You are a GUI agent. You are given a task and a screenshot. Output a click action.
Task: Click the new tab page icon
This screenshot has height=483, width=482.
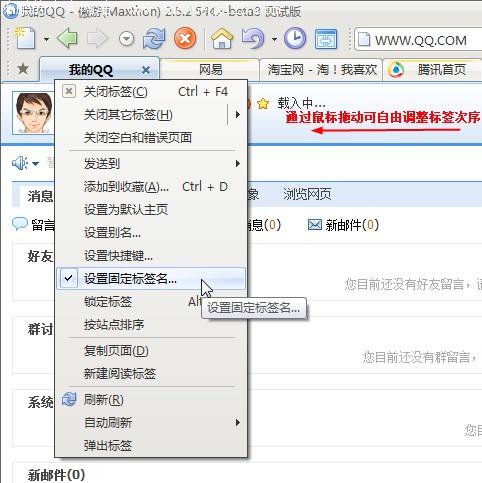[x=25, y=38]
